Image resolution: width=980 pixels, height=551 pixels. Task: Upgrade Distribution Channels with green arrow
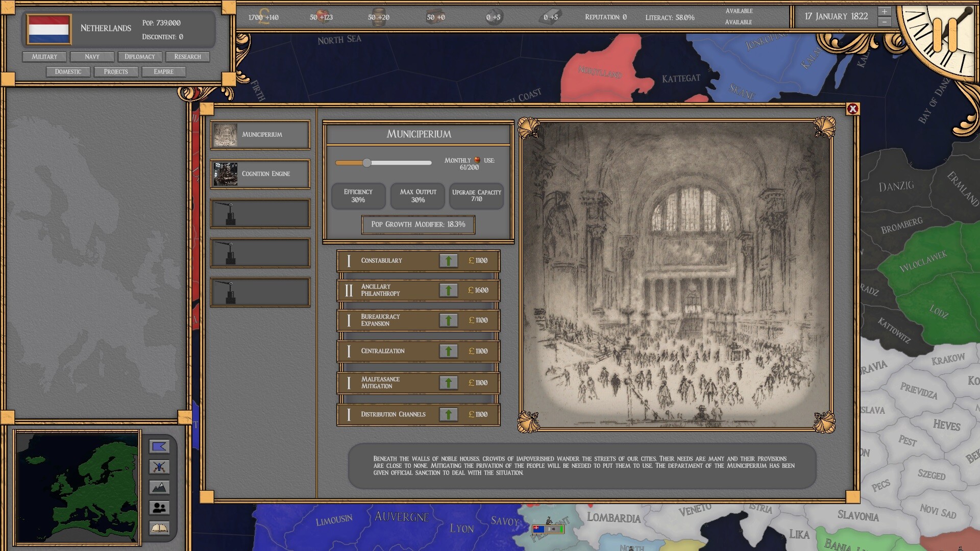click(x=448, y=414)
